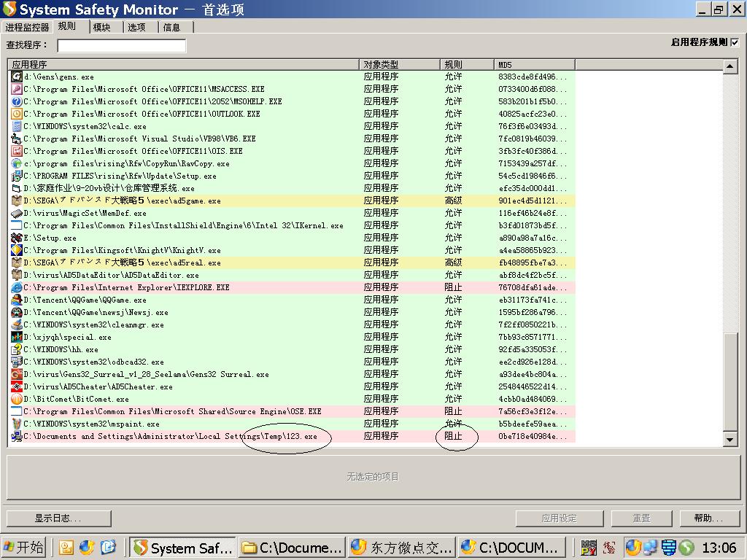
Task: Select the ad5real.exe row path text
Action: (x=122, y=262)
